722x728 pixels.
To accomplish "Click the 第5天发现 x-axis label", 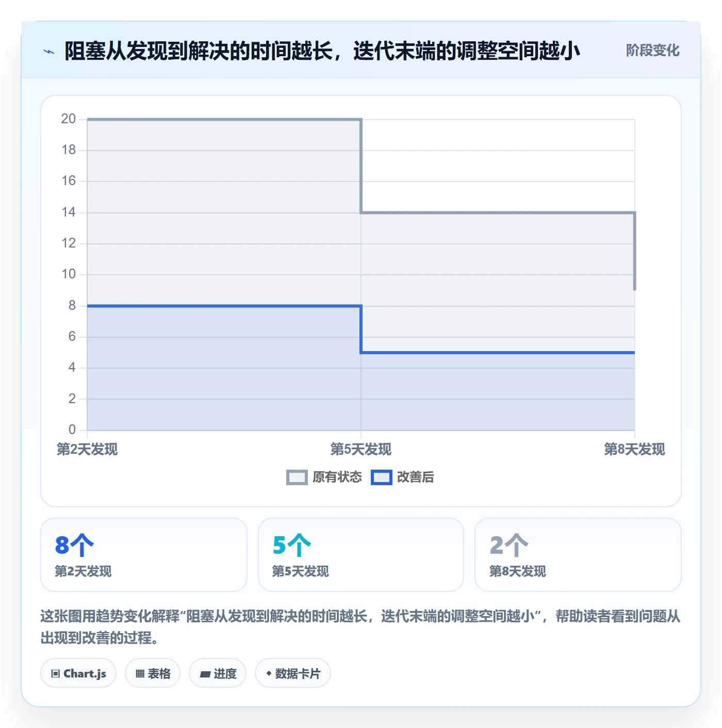I will 361,450.
